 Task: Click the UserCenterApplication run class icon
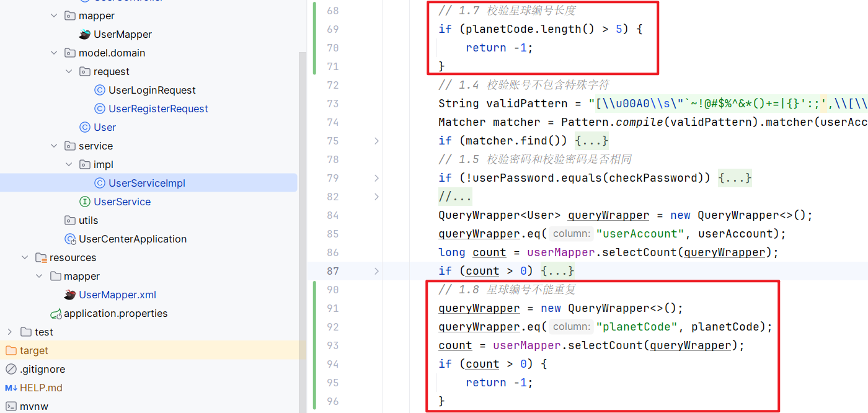click(x=70, y=239)
